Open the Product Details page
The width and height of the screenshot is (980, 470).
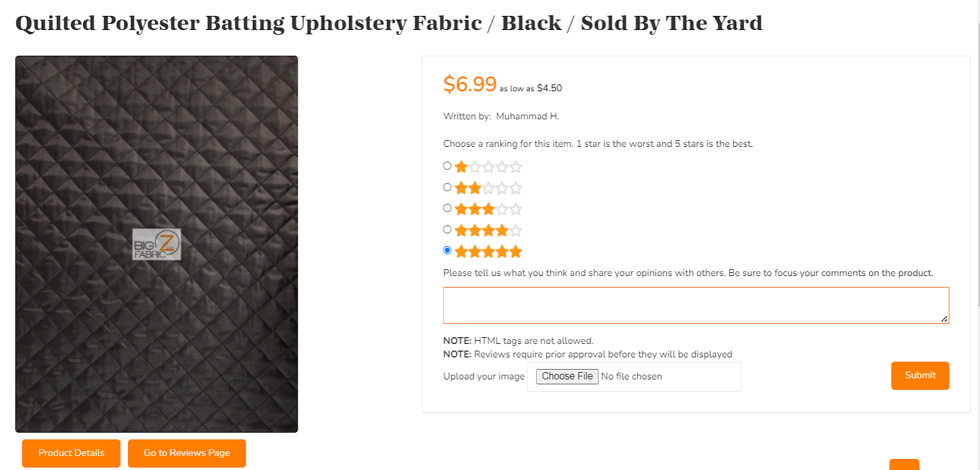tap(71, 453)
